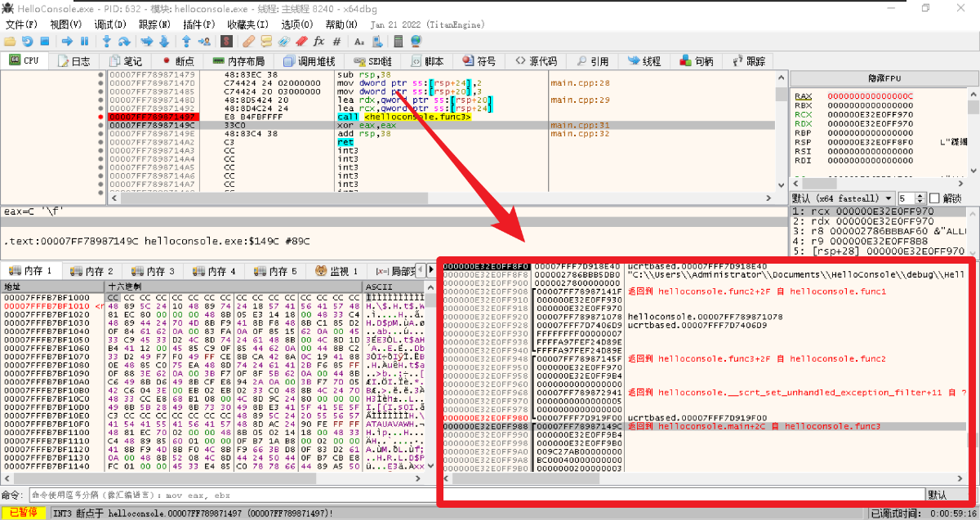Run the program with the arrow icon
The height and width of the screenshot is (520, 980).
point(67,41)
